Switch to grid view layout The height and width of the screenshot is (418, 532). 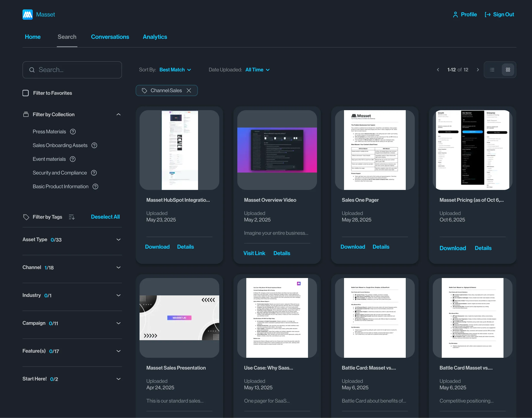tap(508, 70)
